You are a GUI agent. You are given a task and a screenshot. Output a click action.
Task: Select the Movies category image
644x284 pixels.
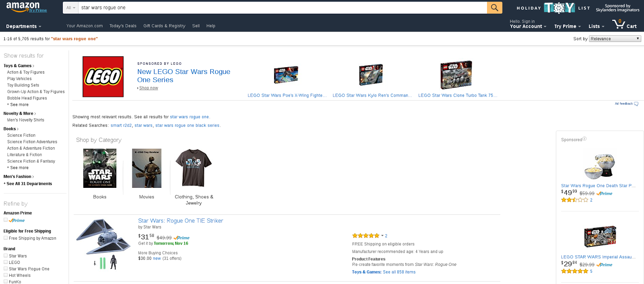click(147, 168)
